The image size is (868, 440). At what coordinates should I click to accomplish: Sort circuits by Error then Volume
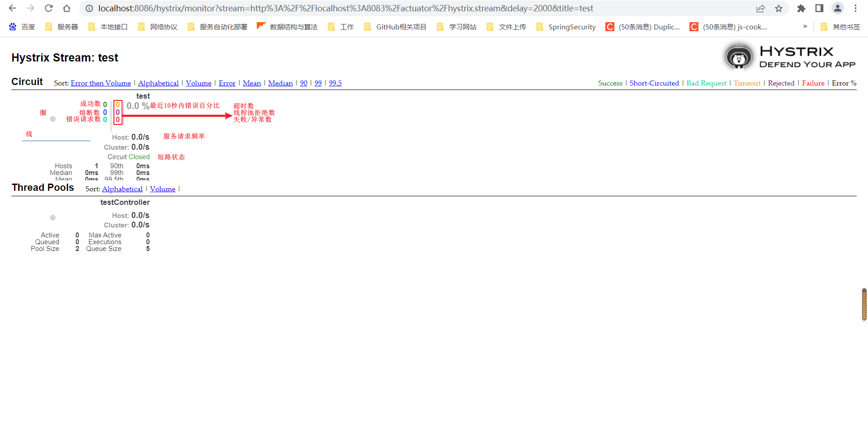click(101, 83)
